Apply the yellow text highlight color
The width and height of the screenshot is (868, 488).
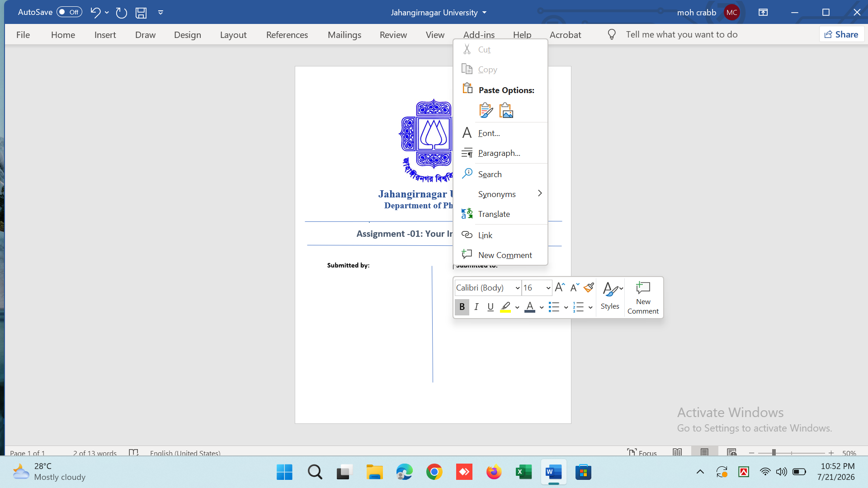[505, 307]
